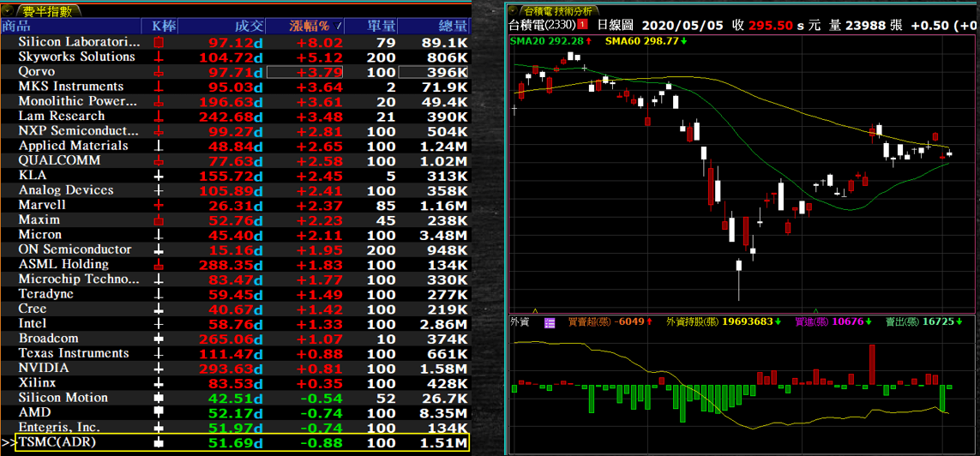The image size is (980, 456).
Task: Click the K-bar icon for Analog Devices
Action: tap(159, 190)
